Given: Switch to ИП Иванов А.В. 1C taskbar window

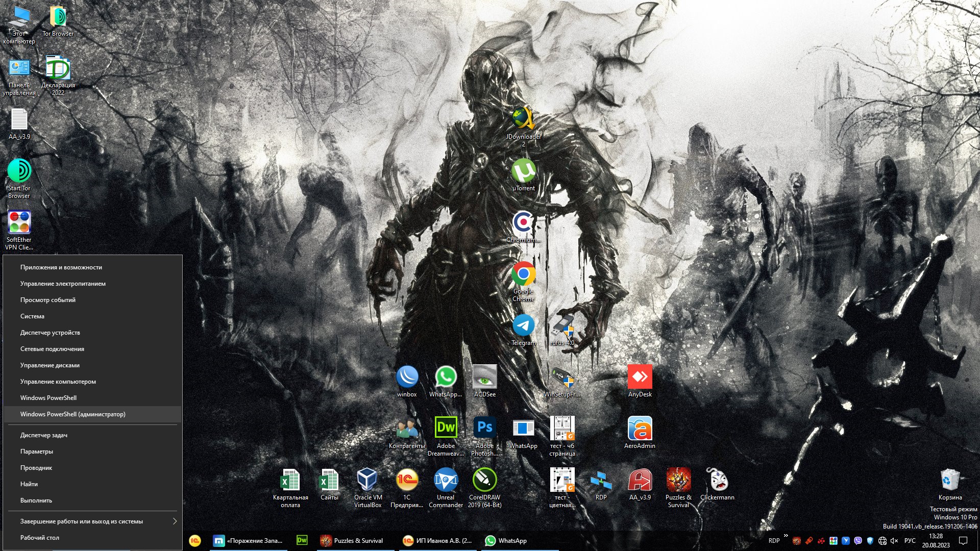Looking at the screenshot, I should [x=437, y=541].
